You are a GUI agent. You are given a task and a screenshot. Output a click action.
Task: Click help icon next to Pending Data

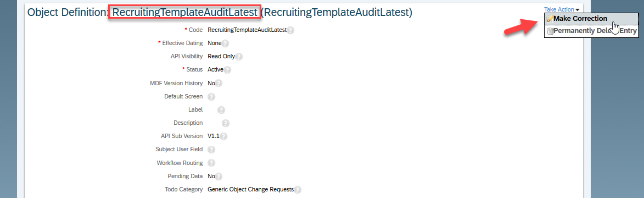click(219, 176)
